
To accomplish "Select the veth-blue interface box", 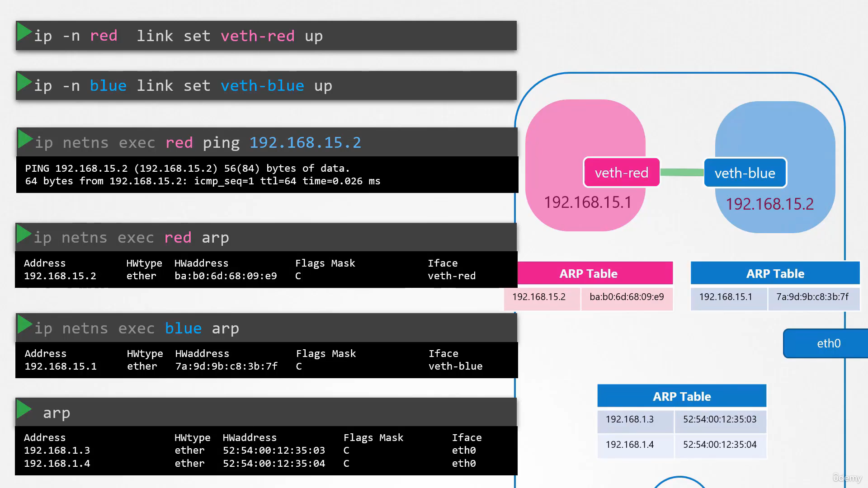I will click(x=745, y=173).
